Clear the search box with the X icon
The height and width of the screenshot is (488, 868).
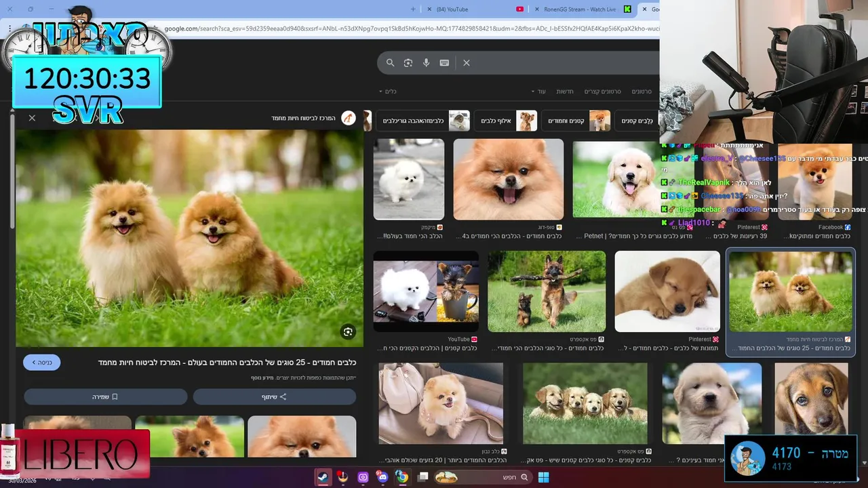(467, 62)
